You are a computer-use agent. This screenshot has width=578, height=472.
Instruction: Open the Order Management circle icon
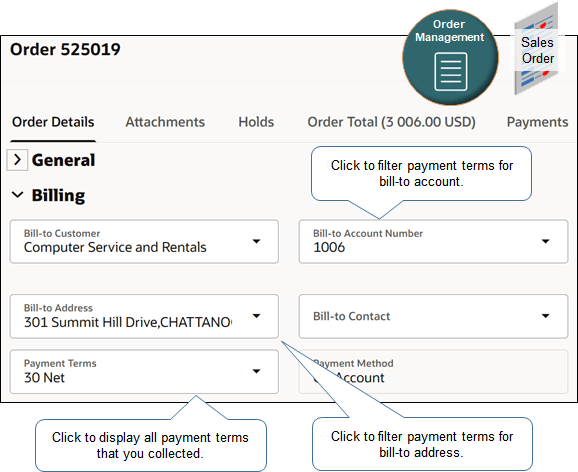[450, 57]
